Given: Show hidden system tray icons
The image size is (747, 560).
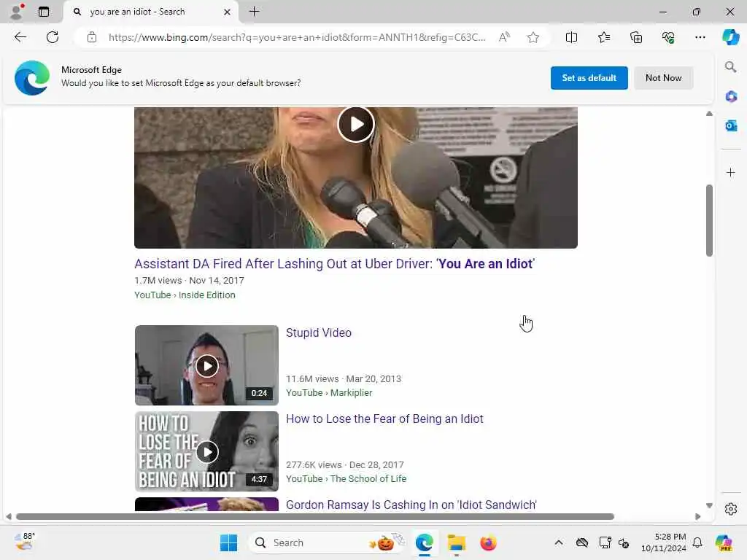Looking at the screenshot, I should [x=559, y=542].
